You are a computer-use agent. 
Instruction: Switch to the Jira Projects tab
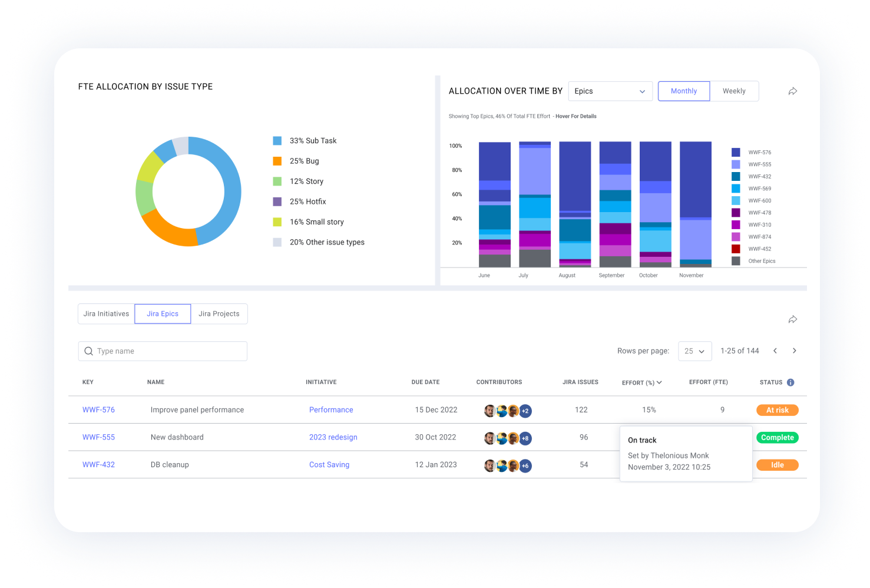tap(219, 314)
